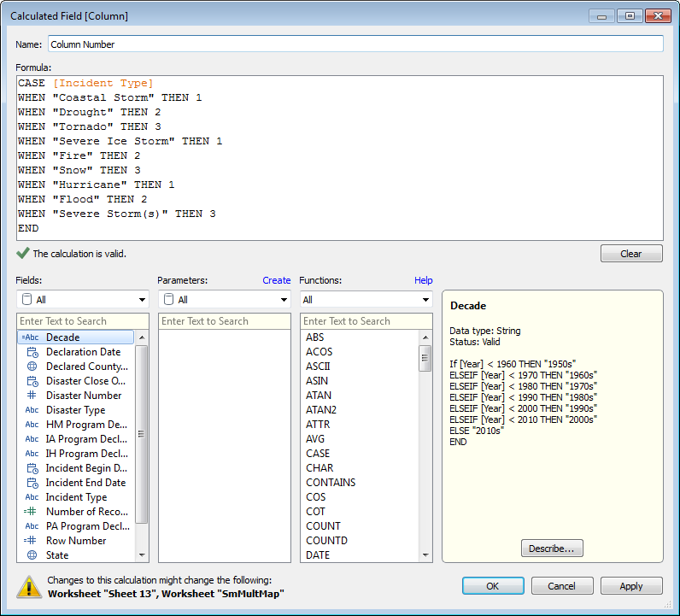Click the globe icon next to Declared County
Screen dimensions: 680x616
(x=32, y=367)
